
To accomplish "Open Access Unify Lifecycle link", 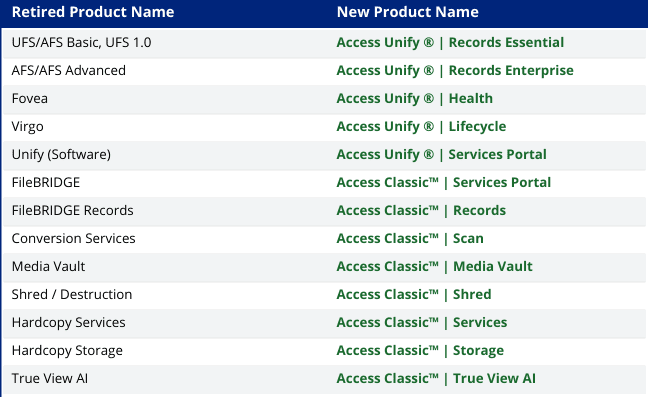I will [x=421, y=126].
